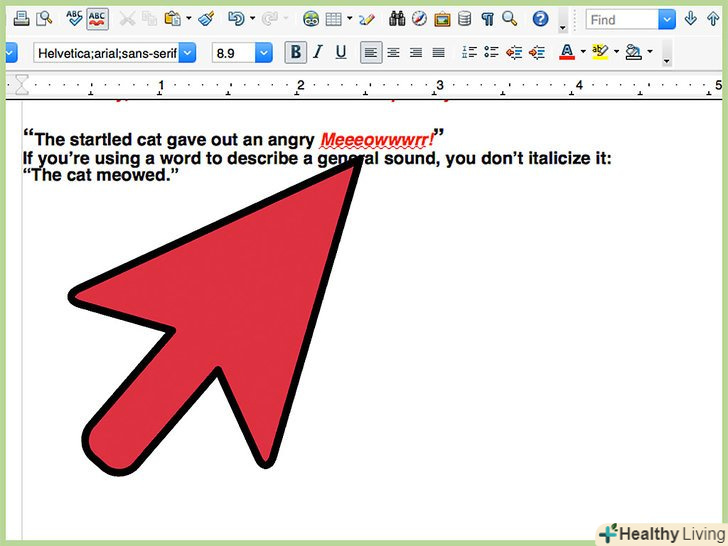
Task: Click Find Next down arrow
Action: 690,19
